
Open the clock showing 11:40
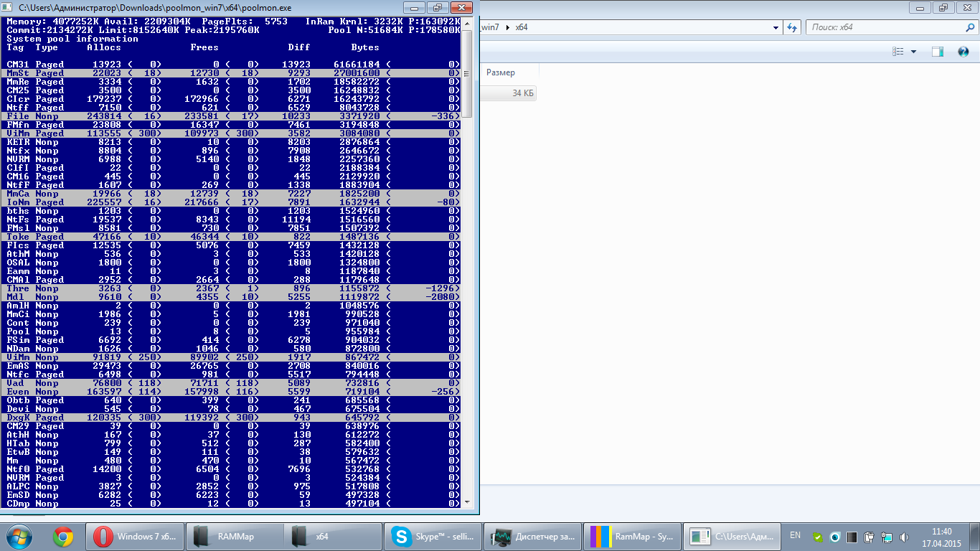(941, 537)
